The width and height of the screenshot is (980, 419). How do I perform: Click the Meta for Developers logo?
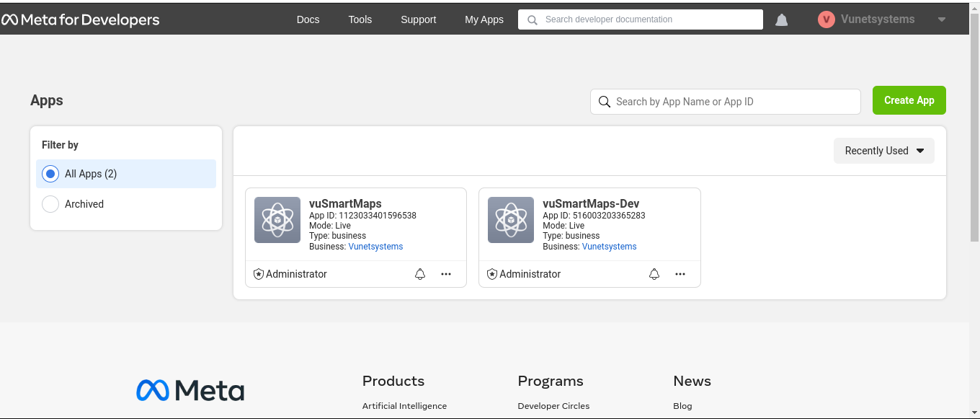tap(81, 19)
